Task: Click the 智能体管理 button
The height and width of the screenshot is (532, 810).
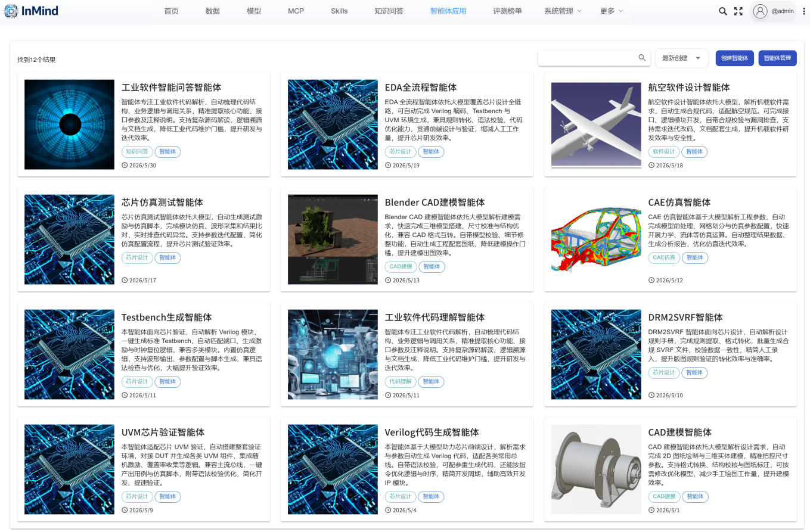Action: click(777, 58)
